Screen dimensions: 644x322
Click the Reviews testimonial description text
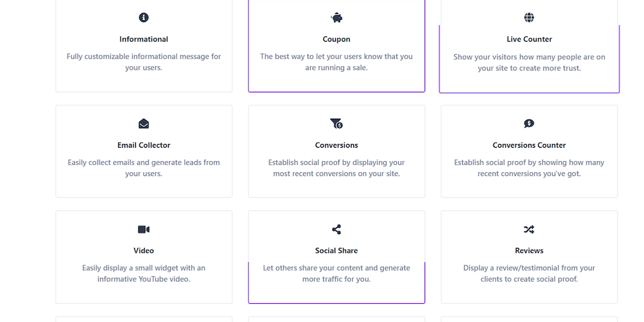point(529,274)
